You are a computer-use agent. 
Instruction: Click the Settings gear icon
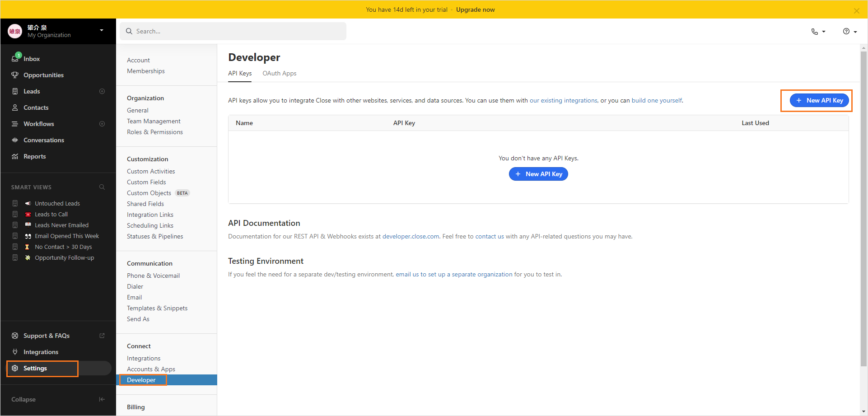pyautogui.click(x=15, y=368)
